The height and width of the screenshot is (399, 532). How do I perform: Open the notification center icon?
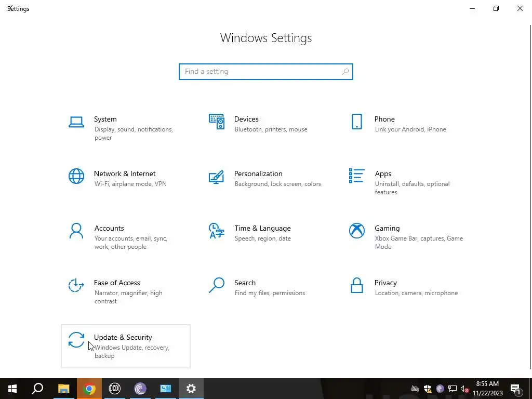[x=516, y=389]
